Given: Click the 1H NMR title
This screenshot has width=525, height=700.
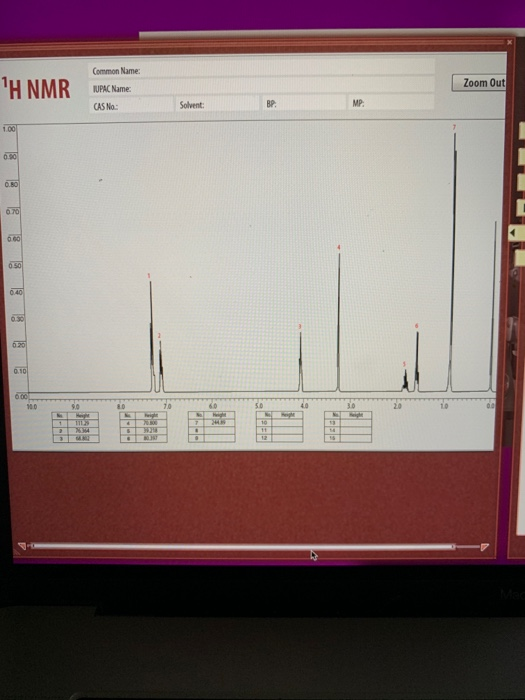Looking at the screenshot, I should (36, 88).
